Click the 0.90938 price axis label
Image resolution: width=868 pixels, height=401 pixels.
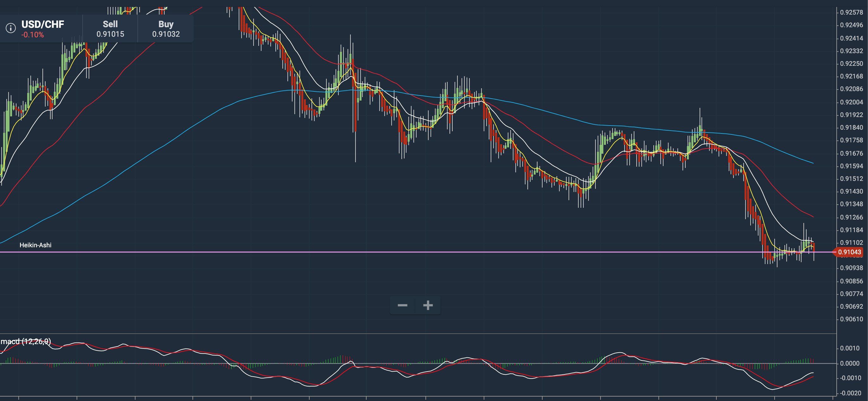(852, 268)
